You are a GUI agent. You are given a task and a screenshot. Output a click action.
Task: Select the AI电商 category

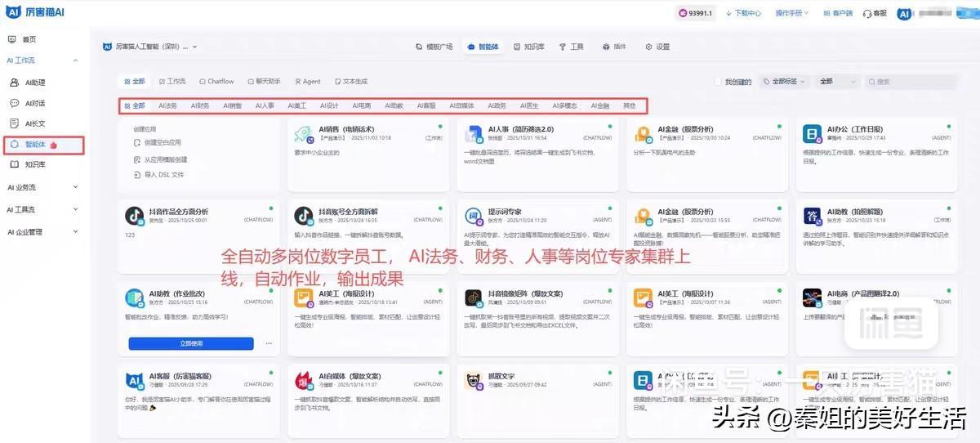coord(362,105)
